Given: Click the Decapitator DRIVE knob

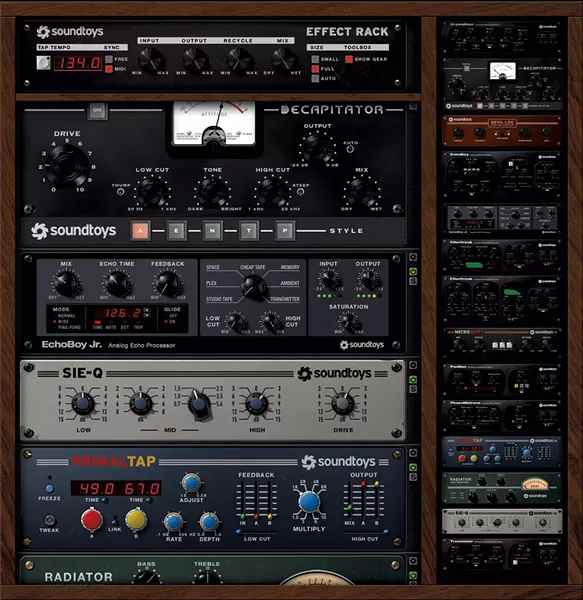Looking at the screenshot, I should point(68,164).
